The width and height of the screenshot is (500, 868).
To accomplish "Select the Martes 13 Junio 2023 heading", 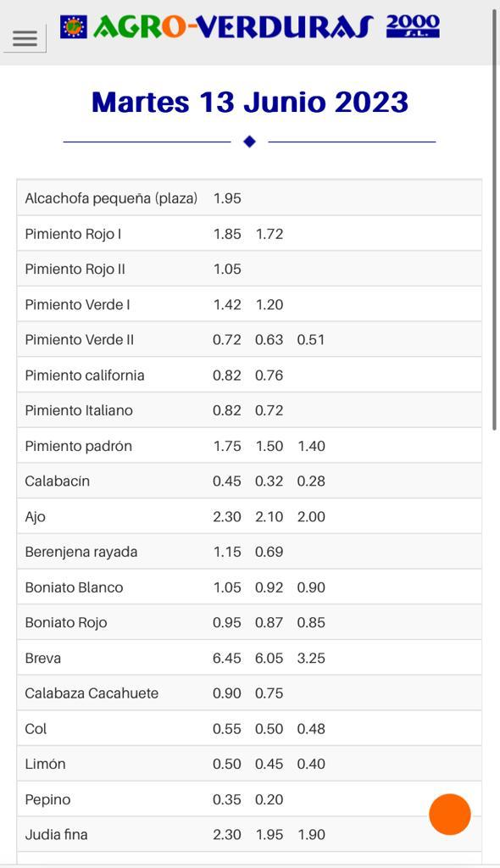I will (250, 103).
